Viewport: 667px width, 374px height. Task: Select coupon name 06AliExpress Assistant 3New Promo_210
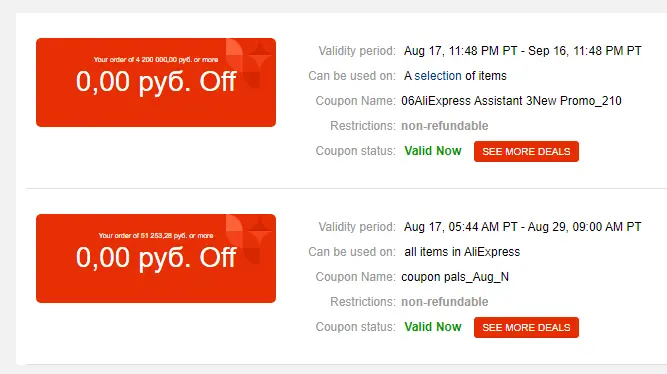[511, 101]
